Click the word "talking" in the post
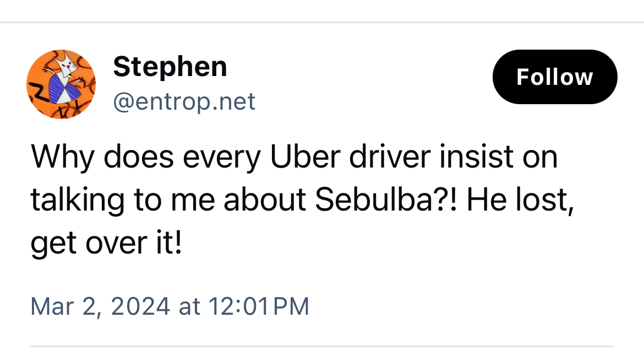Screen dimensions: 644x361 77,201
